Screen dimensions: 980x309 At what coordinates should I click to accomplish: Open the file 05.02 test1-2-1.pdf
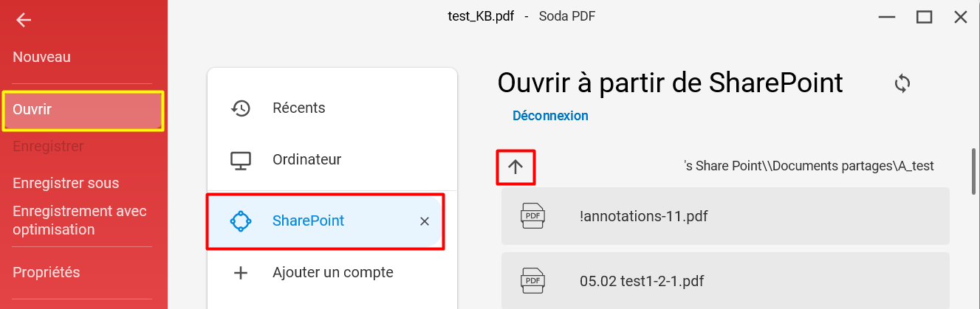tap(725, 281)
